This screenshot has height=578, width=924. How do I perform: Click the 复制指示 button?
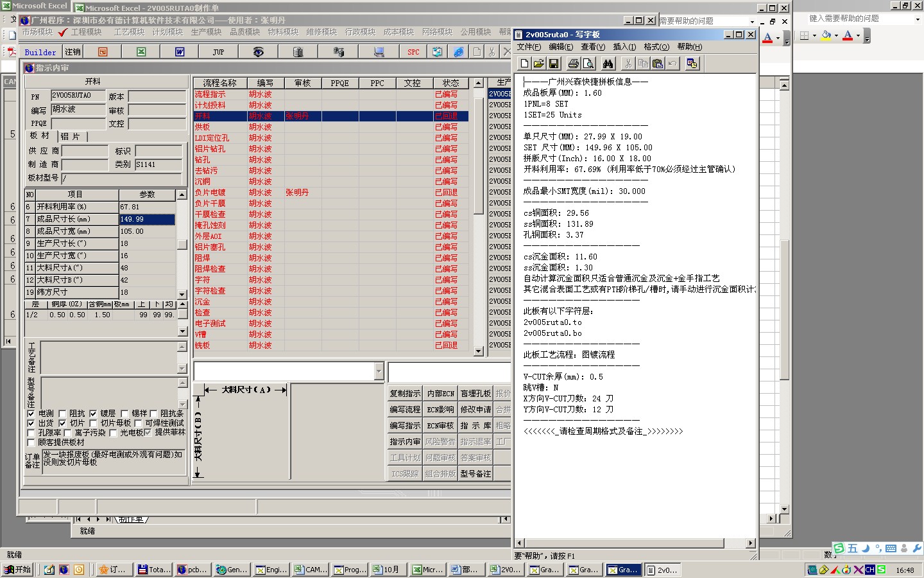[x=405, y=394]
